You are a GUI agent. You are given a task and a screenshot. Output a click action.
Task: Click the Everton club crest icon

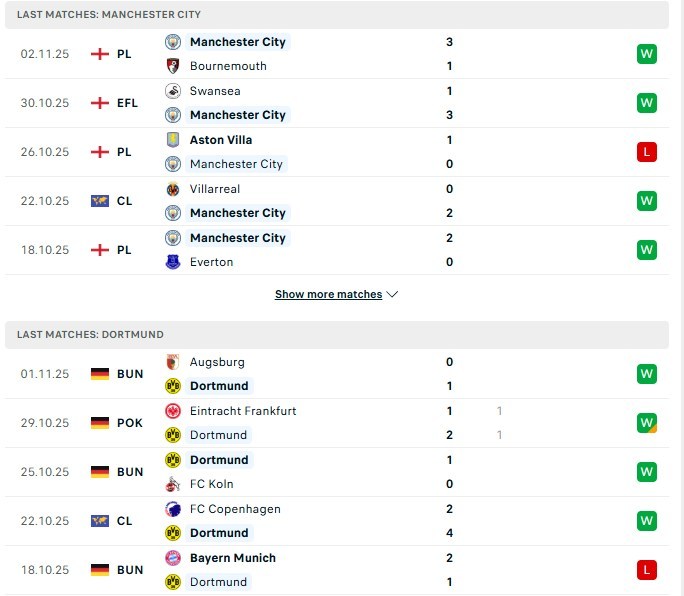[172, 262]
